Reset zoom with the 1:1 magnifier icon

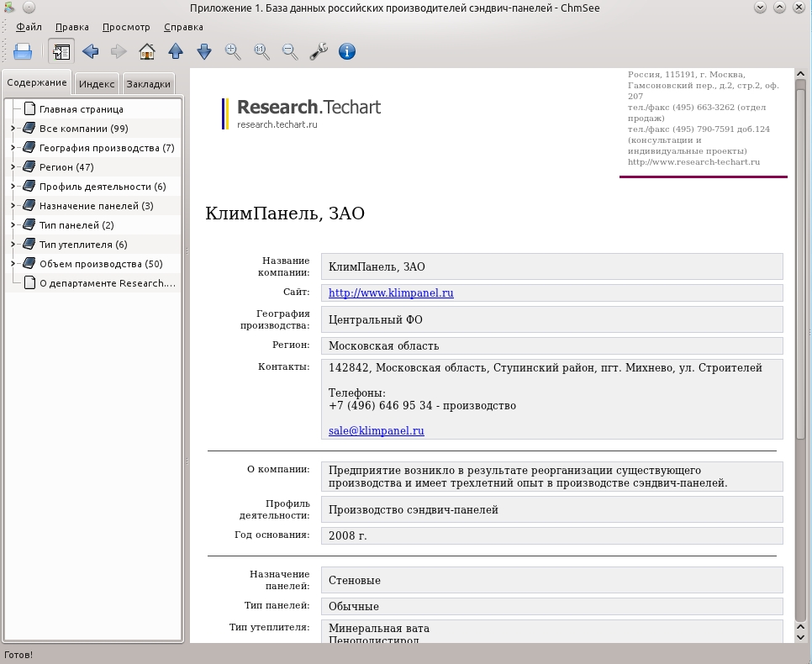click(261, 51)
